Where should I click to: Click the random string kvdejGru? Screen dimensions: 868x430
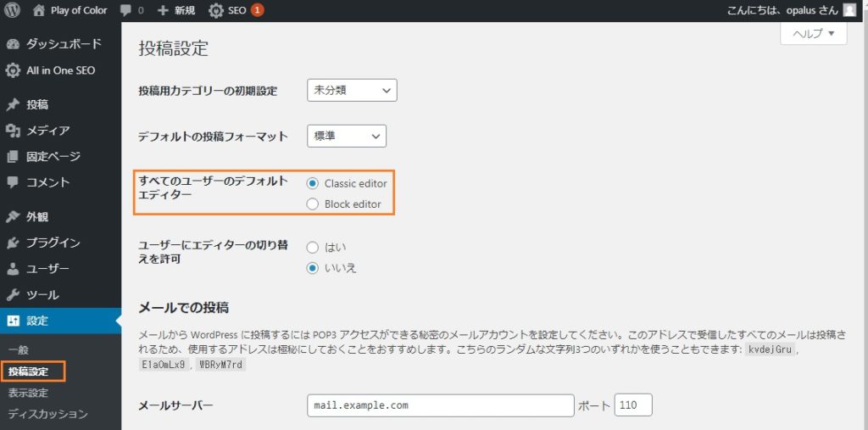coord(771,350)
